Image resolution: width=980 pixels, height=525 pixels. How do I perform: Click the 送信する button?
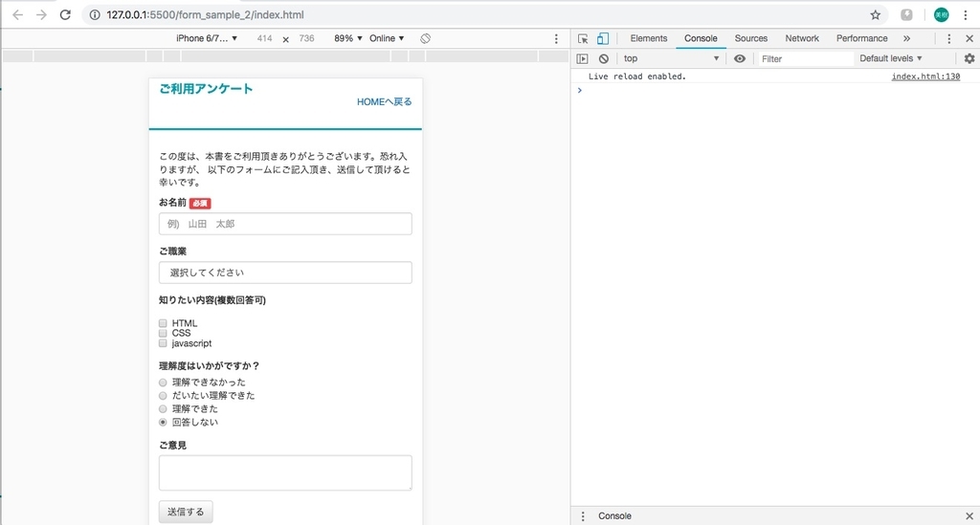(186, 512)
